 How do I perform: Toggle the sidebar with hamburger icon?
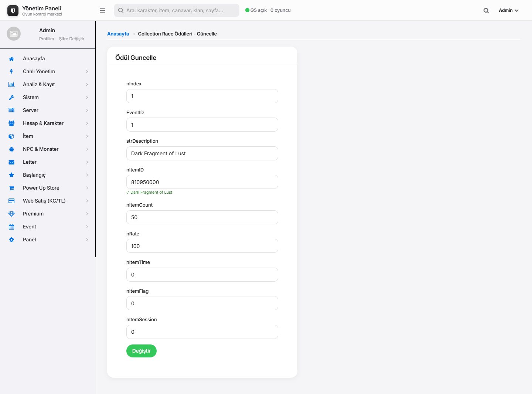point(102,10)
